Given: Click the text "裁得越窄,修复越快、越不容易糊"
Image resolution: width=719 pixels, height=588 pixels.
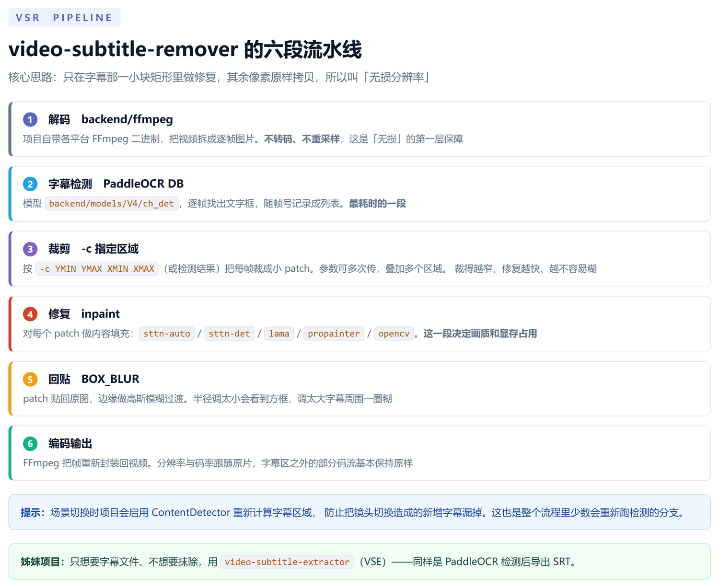Looking at the screenshot, I should (525, 269).
